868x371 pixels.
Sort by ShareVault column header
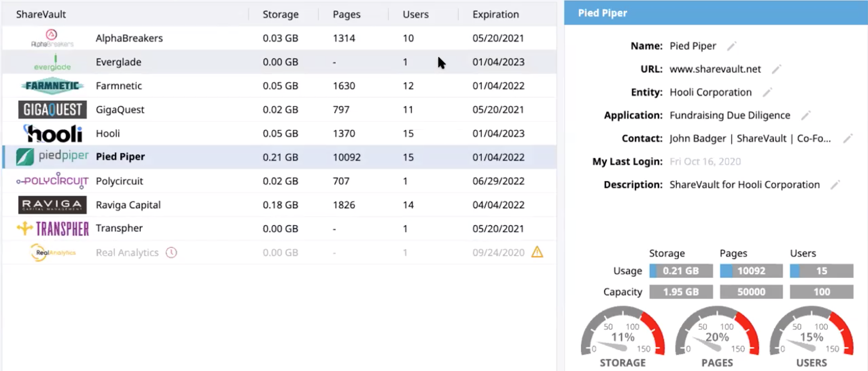click(41, 14)
